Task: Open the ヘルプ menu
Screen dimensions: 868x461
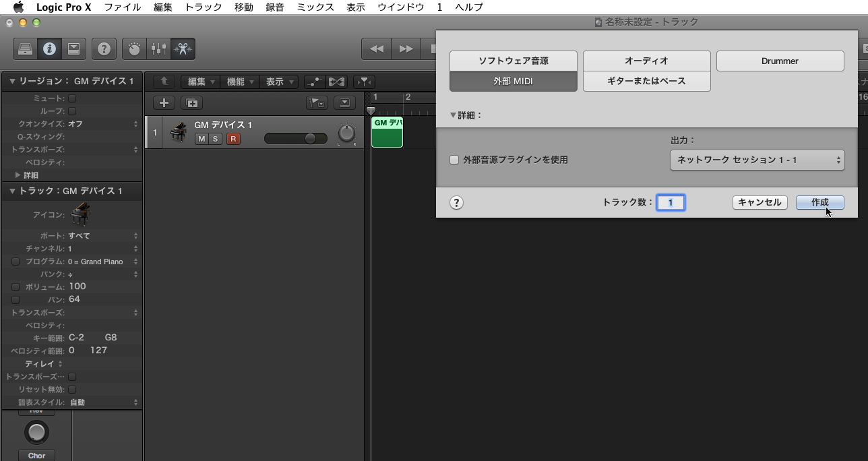Action: coord(469,7)
